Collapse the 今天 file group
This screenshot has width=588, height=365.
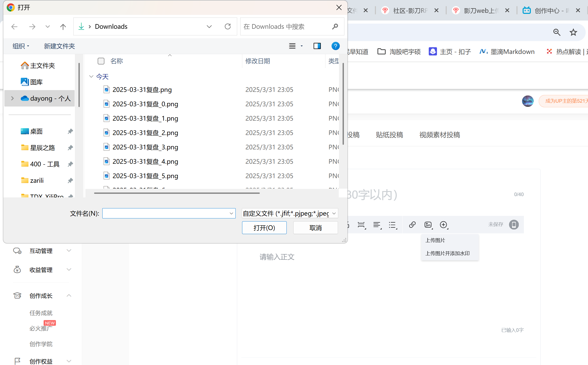(91, 76)
